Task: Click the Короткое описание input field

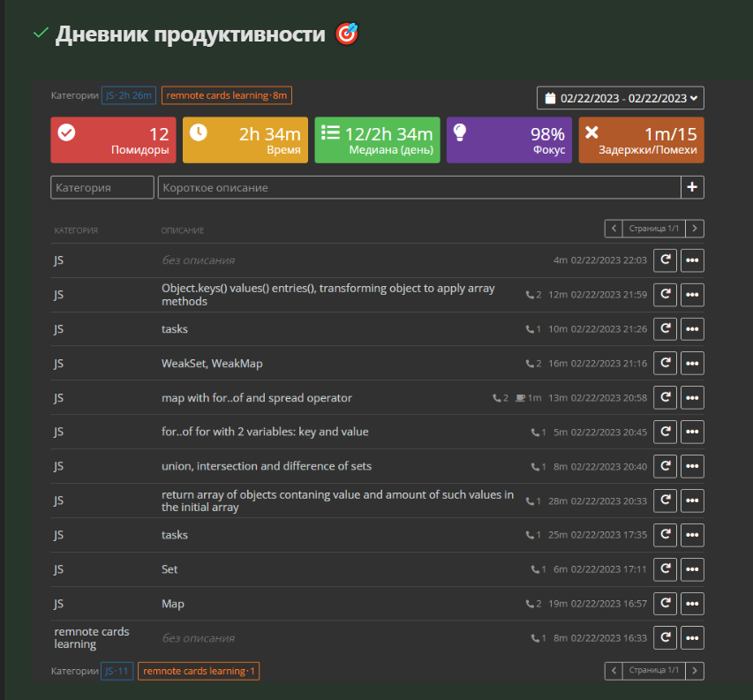Action: (x=418, y=187)
